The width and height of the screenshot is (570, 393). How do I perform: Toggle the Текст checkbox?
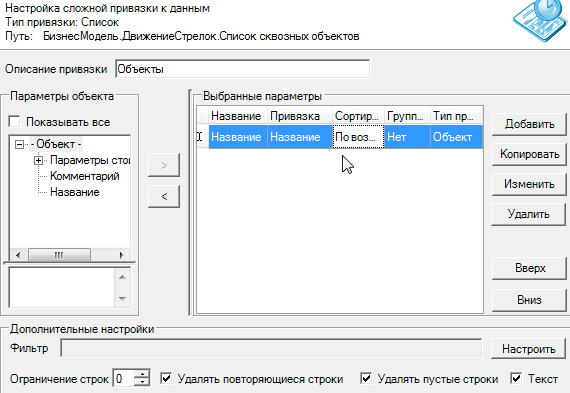click(x=516, y=378)
